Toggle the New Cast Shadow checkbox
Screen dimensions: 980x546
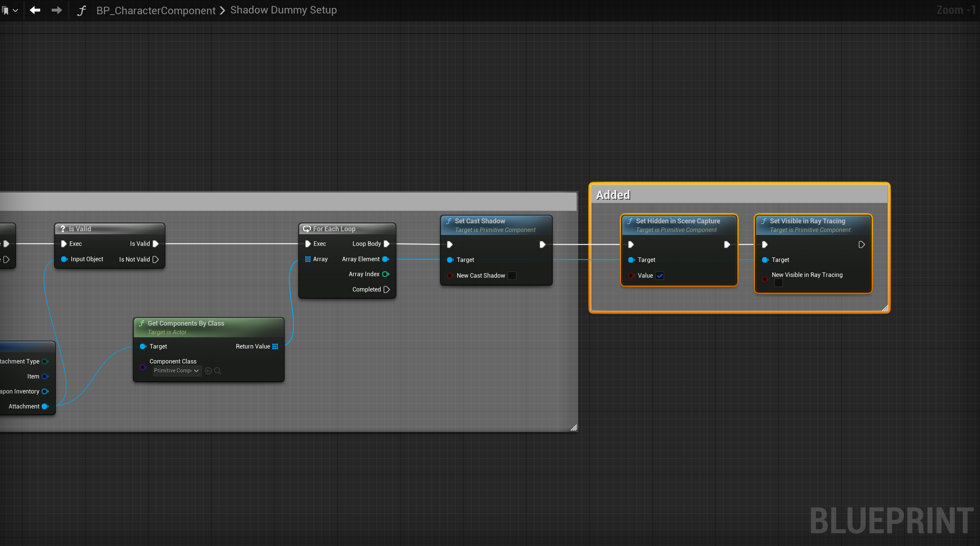[512, 276]
